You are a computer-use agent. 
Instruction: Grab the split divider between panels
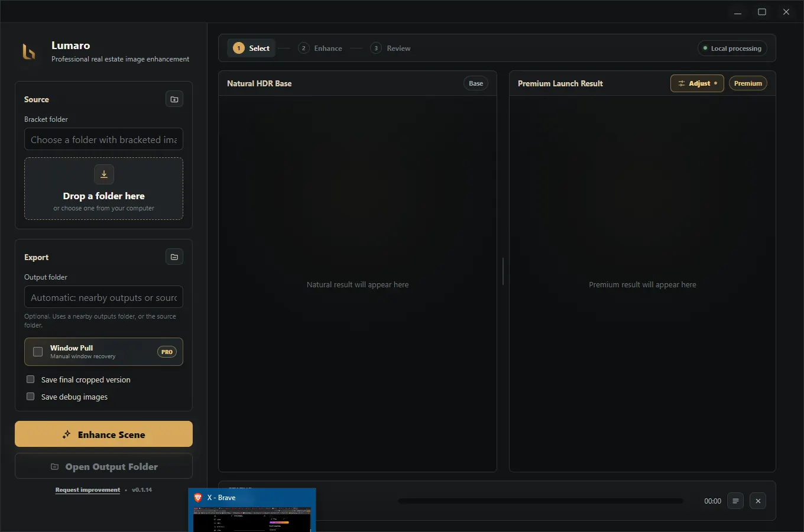pos(503,271)
